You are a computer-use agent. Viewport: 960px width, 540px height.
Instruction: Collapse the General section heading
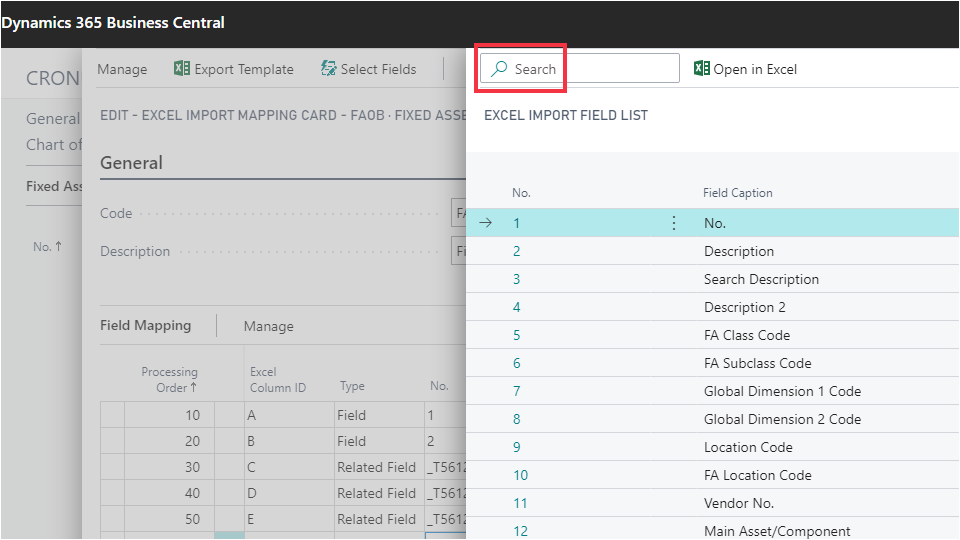132,163
